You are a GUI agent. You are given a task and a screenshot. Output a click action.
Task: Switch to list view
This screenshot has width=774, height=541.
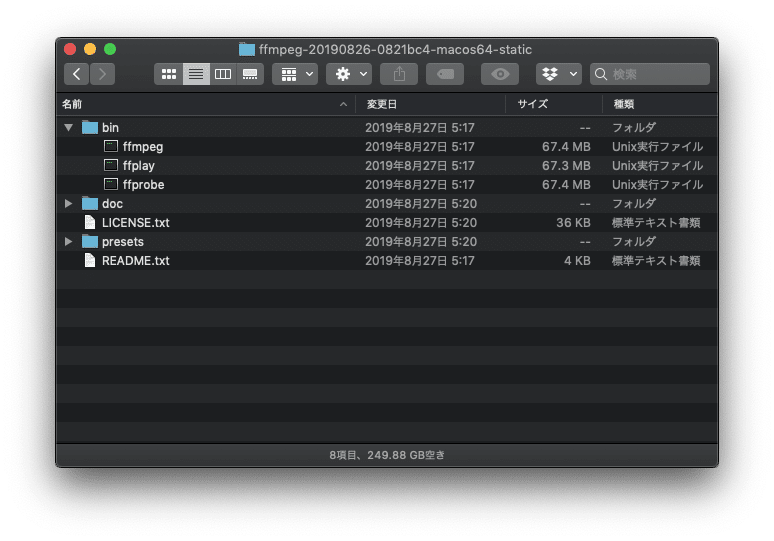196,74
